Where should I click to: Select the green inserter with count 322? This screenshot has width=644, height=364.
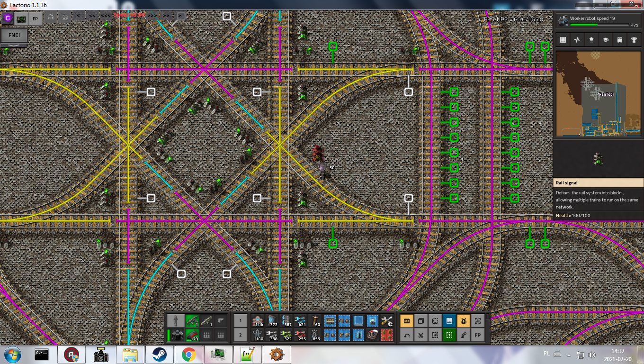coord(287,335)
